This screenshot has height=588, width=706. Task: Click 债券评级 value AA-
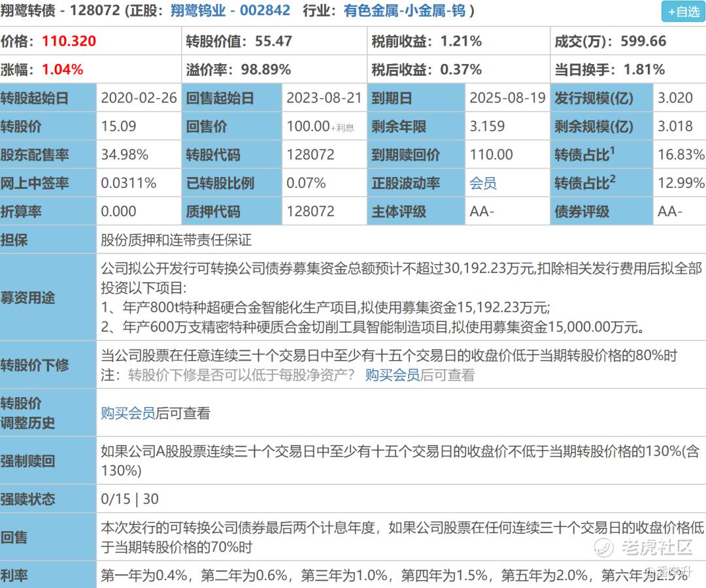click(x=669, y=212)
